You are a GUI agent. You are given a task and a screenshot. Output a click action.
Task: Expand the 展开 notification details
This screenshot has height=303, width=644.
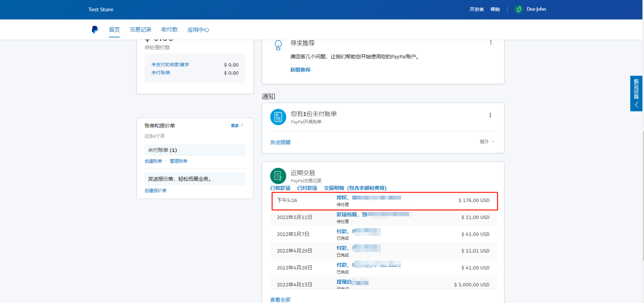[487, 142]
